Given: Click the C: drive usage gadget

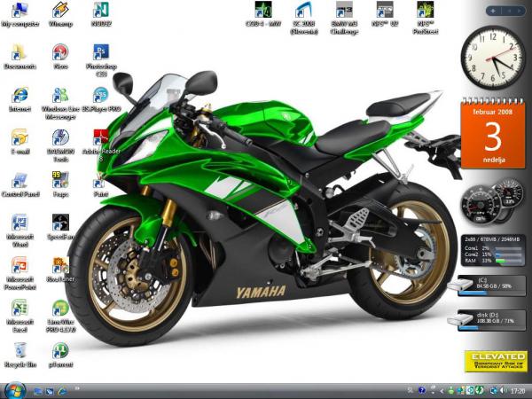Looking at the screenshot, I should click(492, 286).
